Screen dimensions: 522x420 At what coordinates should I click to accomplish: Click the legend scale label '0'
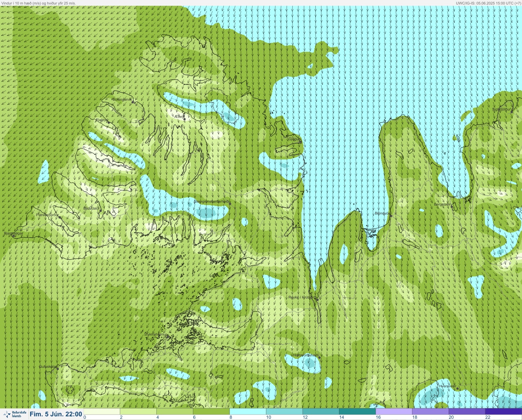(85, 417)
